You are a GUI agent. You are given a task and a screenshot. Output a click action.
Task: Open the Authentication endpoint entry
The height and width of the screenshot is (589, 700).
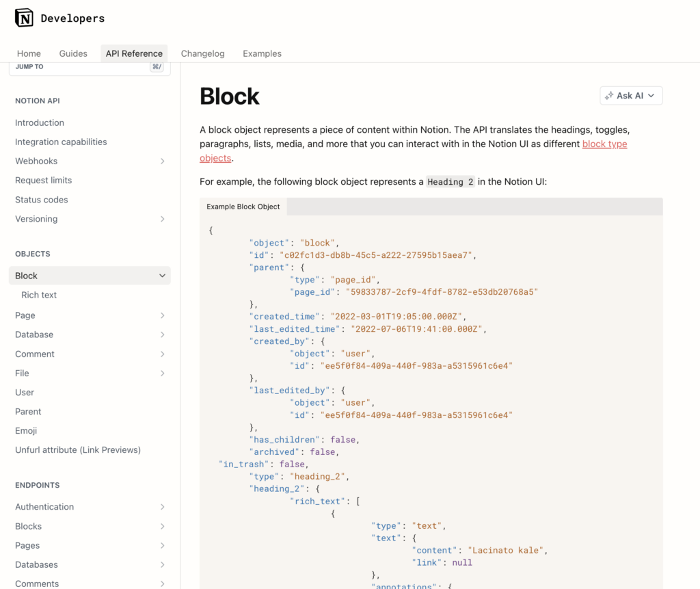(x=44, y=507)
